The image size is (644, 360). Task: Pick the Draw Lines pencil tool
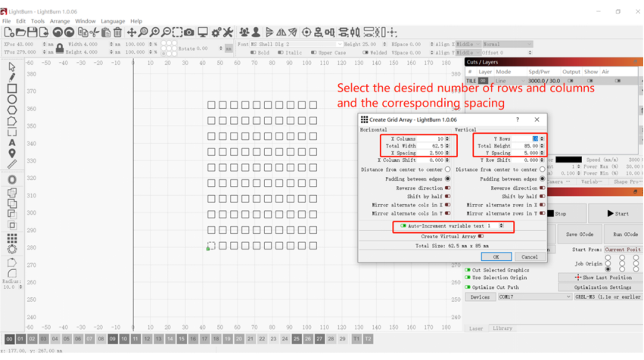pyautogui.click(x=12, y=78)
